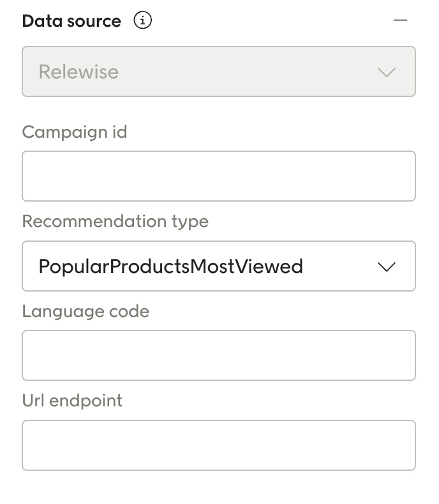Click the greyed-out Relewise text
The image size is (439, 504).
[x=78, y=71]
